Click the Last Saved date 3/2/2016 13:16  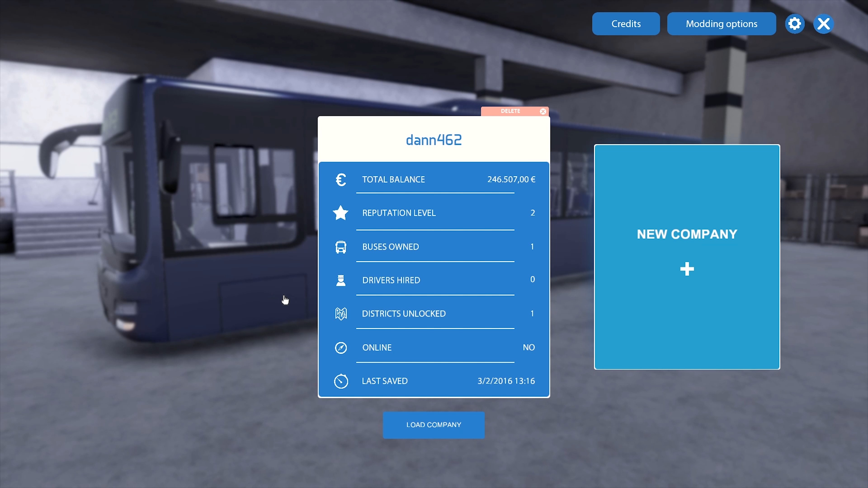(506, 381)
